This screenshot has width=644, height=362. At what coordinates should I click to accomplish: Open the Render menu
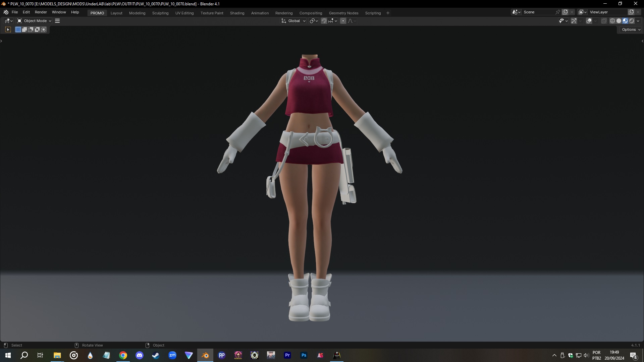41,12
